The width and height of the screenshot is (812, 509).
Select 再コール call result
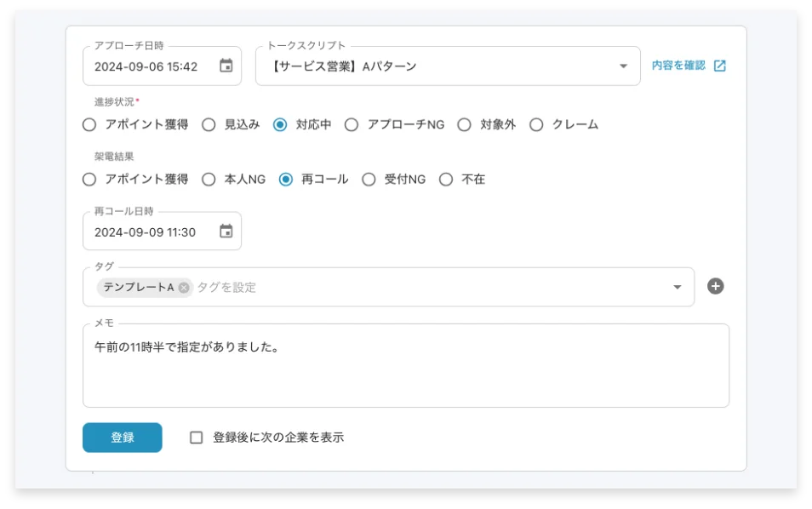[x=286, y=180]
